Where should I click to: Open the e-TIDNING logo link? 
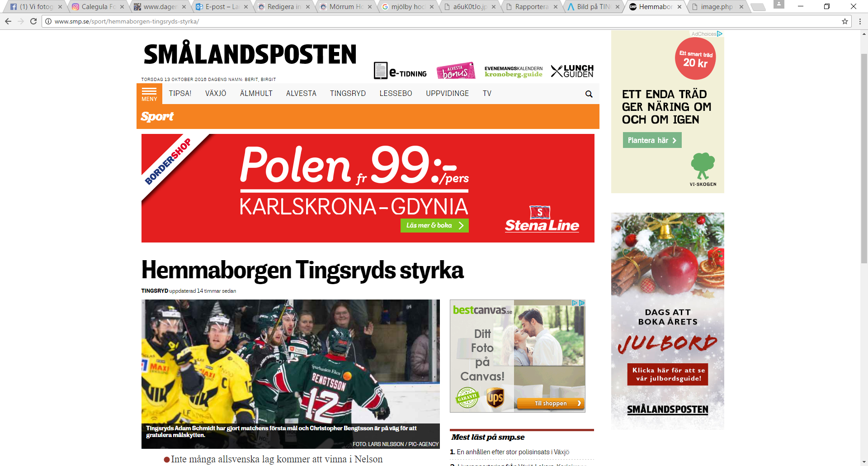click(x=400, y=71)
